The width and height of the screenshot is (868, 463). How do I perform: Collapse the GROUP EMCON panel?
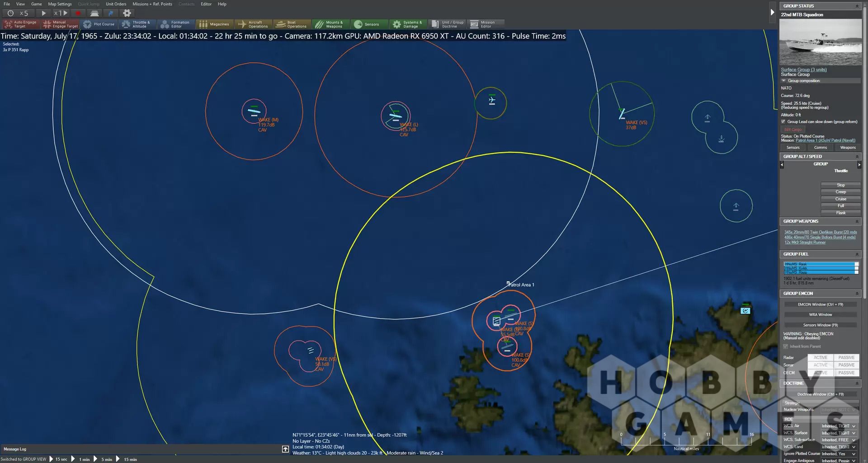click(x=857, y=294)
